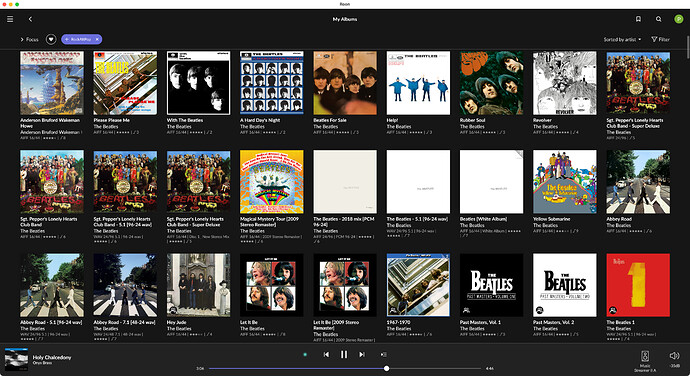
Task: Remove the Rock/Pop focus tag
Action: click(x=97, y=39)
